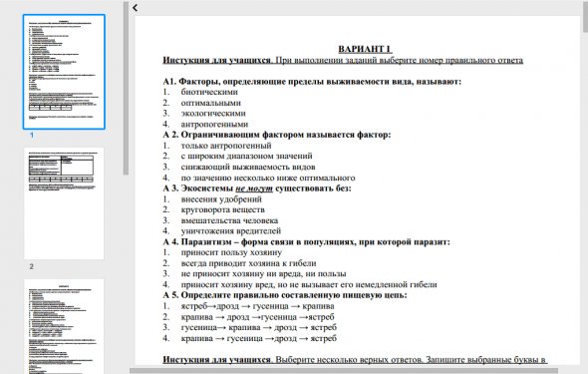Click thumbnail panel vertical scrollbar

click(126, 88)
